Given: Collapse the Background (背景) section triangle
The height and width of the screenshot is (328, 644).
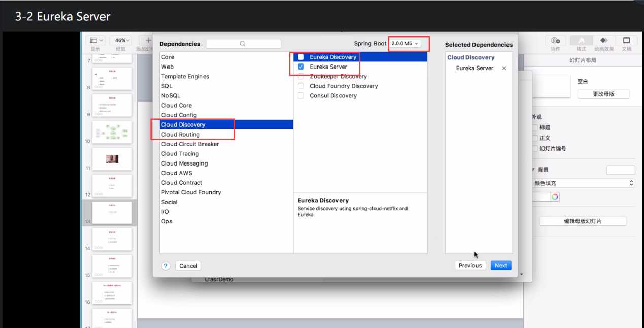Looking at the screenshot, I should coord(533,170).
